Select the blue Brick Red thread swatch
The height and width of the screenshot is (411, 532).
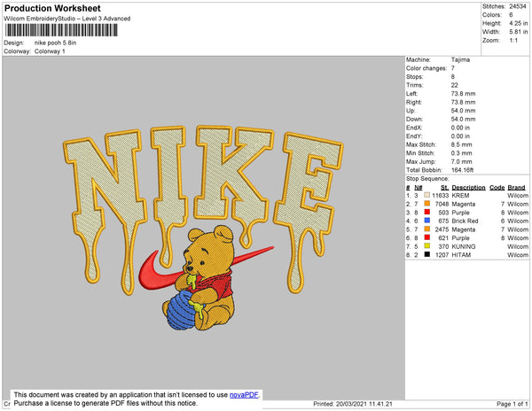pos(426,221)
